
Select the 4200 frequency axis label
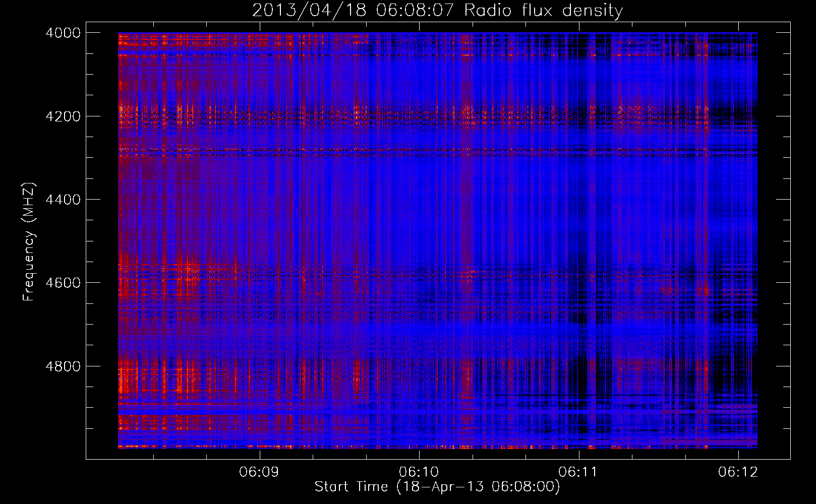[63, 116]
